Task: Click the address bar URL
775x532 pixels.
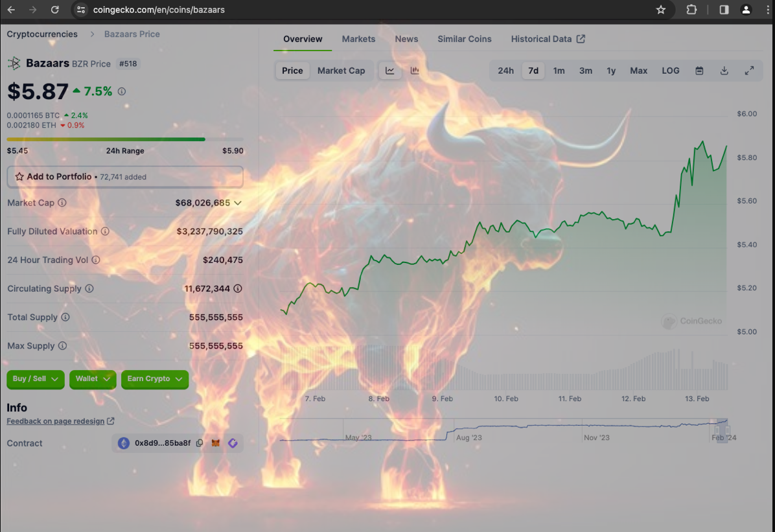Action: 159,9
